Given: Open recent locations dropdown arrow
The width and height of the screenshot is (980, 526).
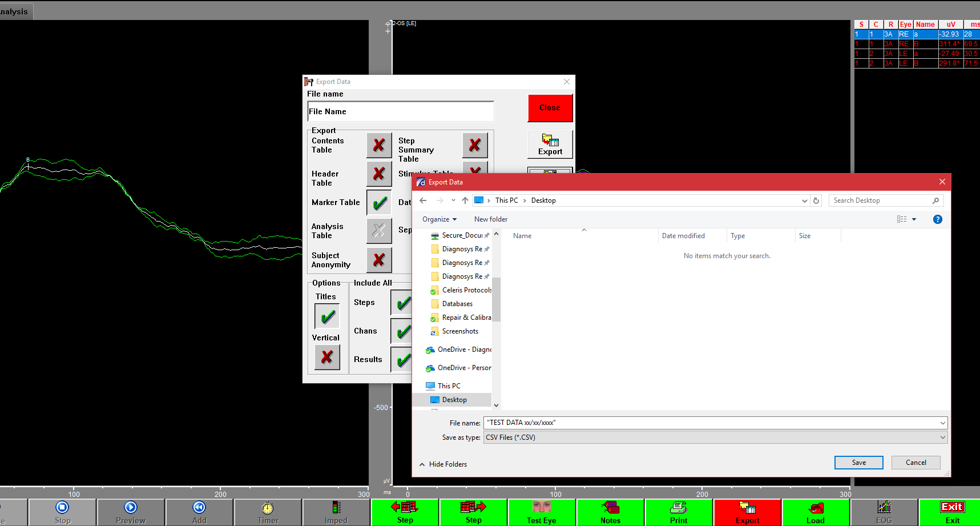Looking at the screenshot, I should 453,200.
